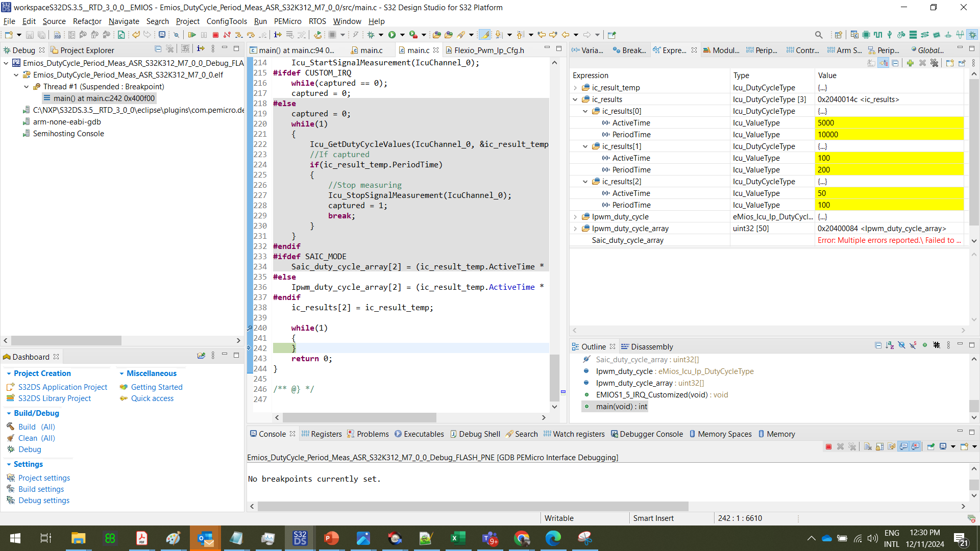This screenshot has width=980, height=551.
Task: Add a new expression with the green plus icon
Action: point(911,63)
